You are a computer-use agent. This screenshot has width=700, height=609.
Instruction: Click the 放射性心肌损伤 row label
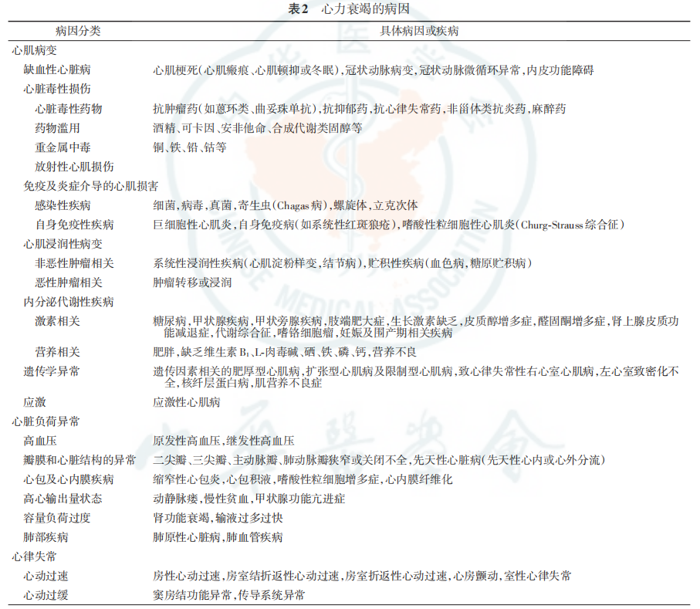74,166
